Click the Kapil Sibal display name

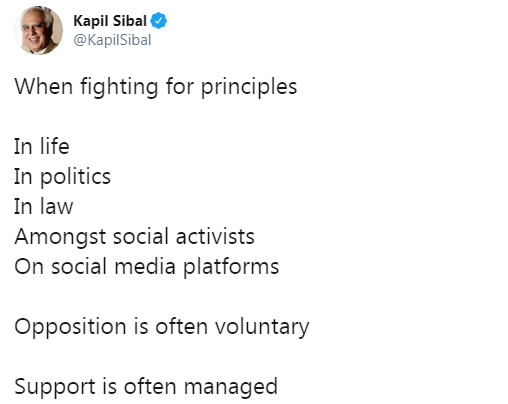110,21
